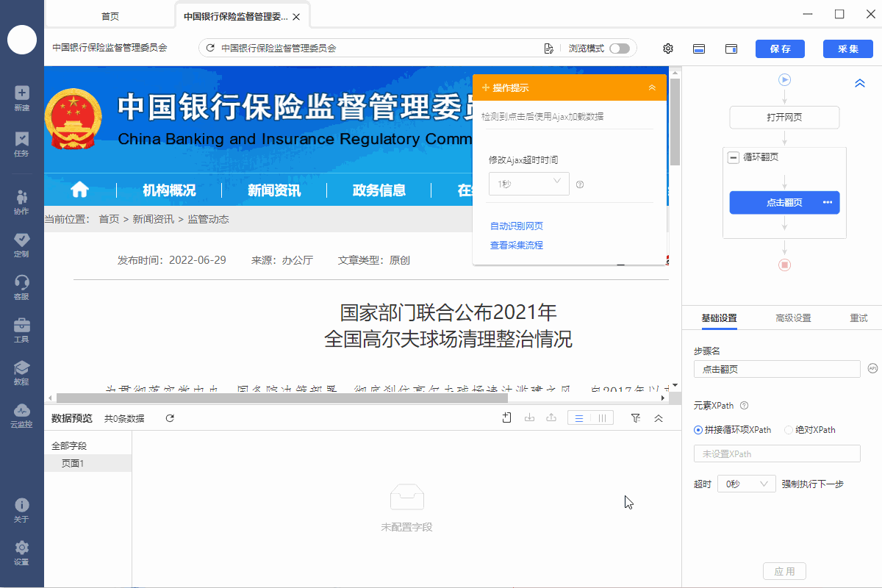Screen dimensions: 882x588
Task: Collapse the workflow panel with double chevron
Action: [860, 84]
